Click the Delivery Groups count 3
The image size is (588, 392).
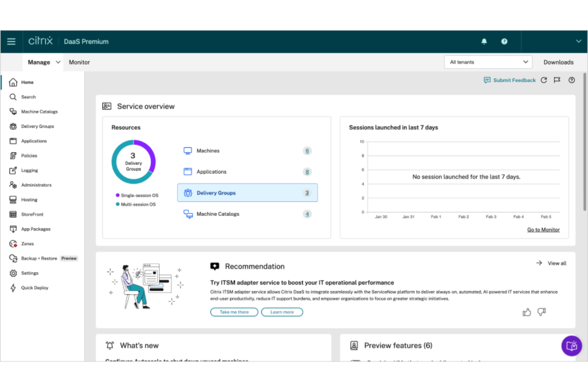[307, 193]
